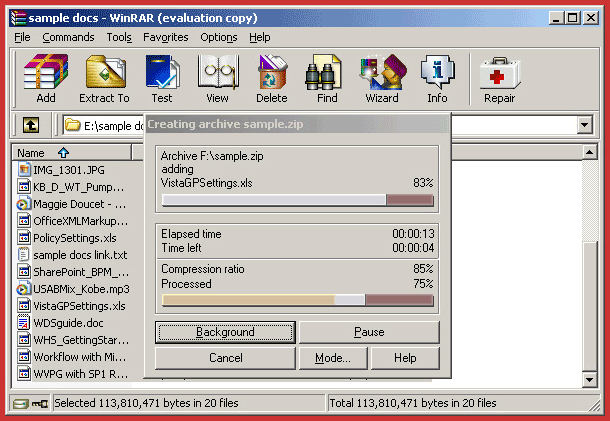Click the Compression ratio 85% value
The height and width of the screenshot is (421, 610).
click(x=423, y=269)
